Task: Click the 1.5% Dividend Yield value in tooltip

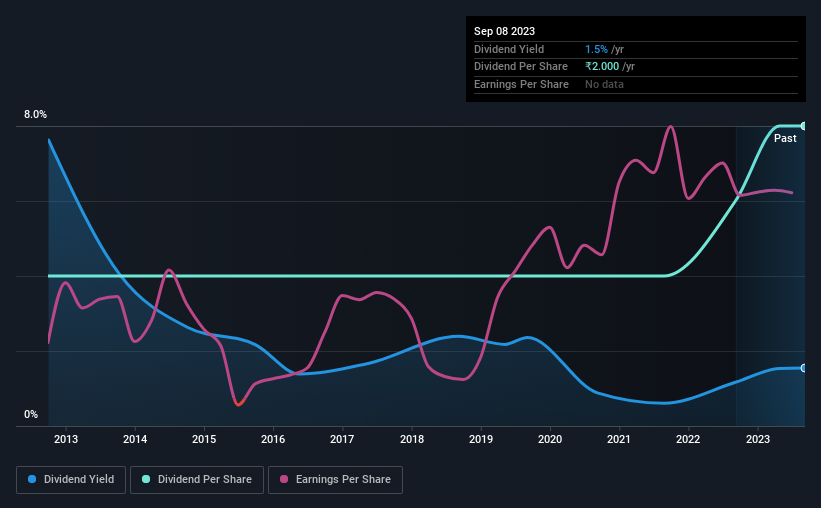Action: [596, 49]
